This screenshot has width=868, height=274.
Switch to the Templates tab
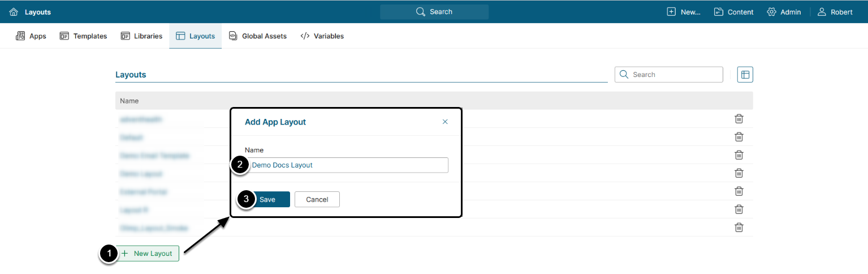[x=83, y=36]
